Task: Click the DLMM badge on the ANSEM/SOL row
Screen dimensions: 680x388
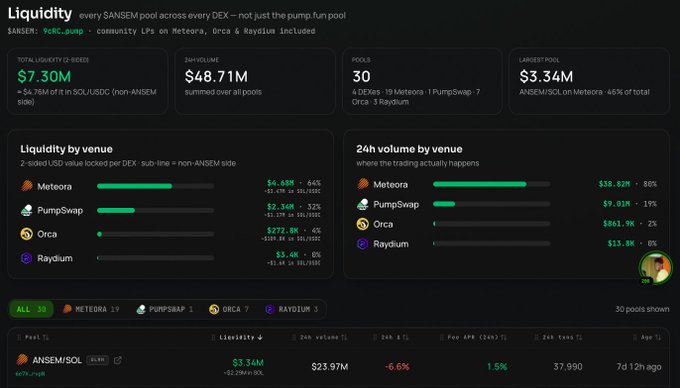Action: click(x=98, y=360)
